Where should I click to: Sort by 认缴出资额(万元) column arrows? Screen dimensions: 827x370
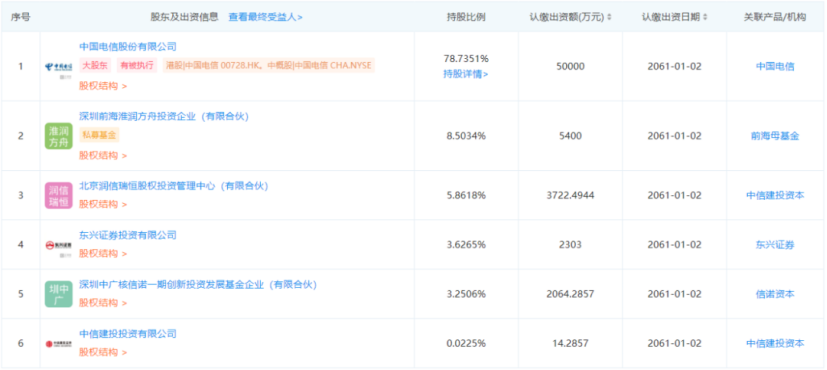click(x=609, y=17)
